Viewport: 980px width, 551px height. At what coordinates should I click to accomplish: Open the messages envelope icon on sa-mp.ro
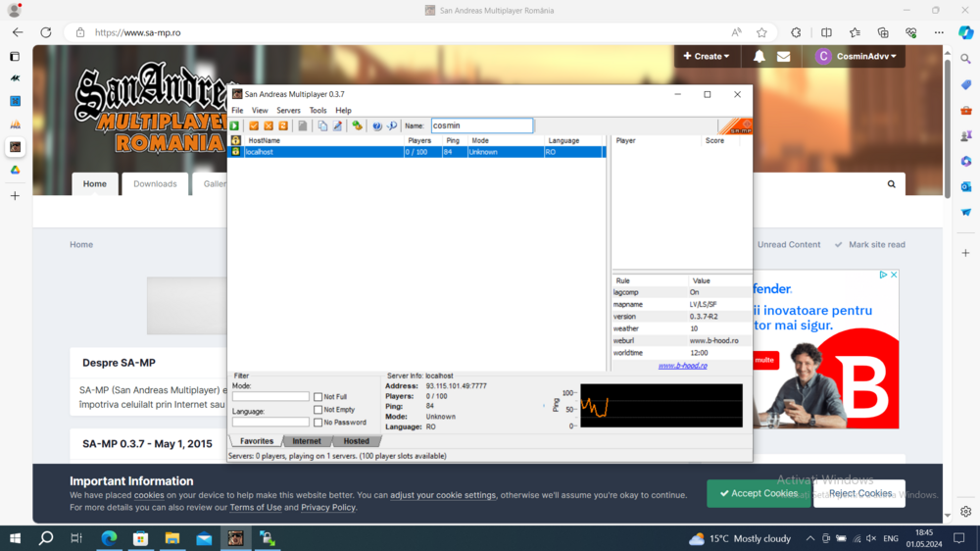pyautogui.click(x=783, y=56)
